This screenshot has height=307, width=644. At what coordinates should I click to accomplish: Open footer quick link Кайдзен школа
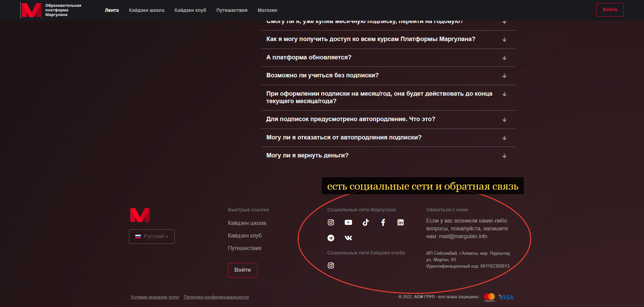[247, 223]
